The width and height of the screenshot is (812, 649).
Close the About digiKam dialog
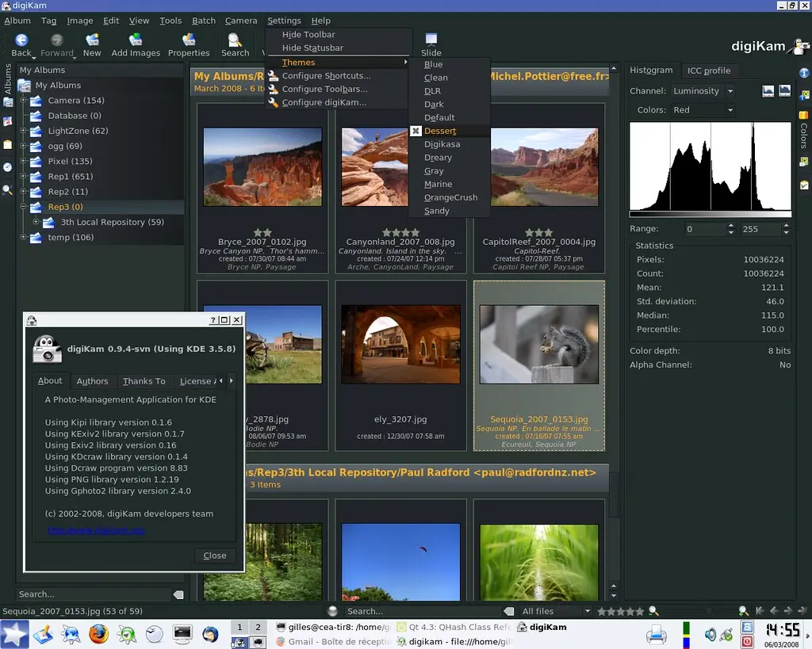[x=214, y=555]
